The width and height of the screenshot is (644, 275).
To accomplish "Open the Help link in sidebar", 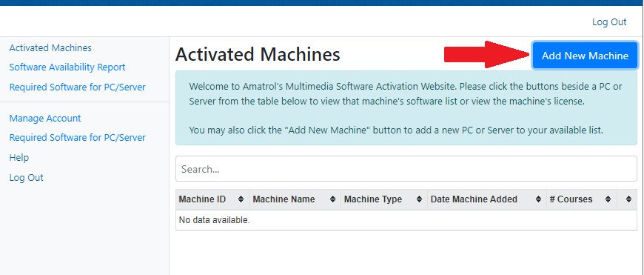I will point(19,158).
